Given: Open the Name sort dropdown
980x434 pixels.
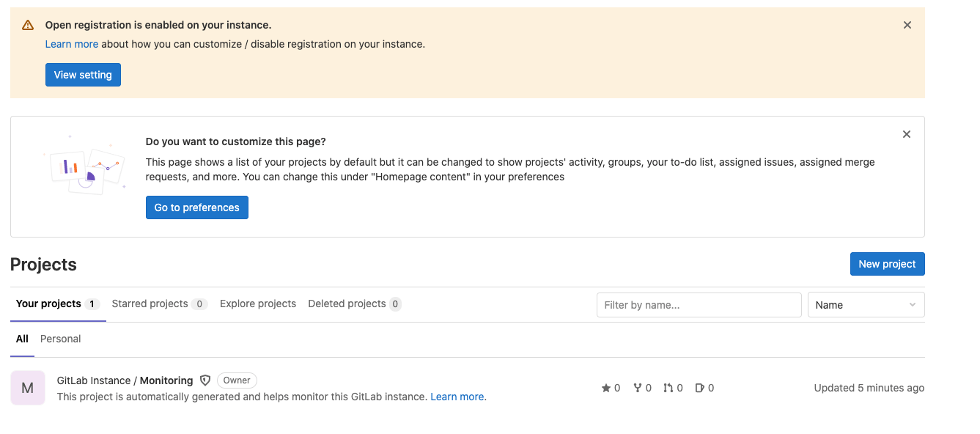Looking at the screenshot, I should pyautogui.click(x=866, y=305).
